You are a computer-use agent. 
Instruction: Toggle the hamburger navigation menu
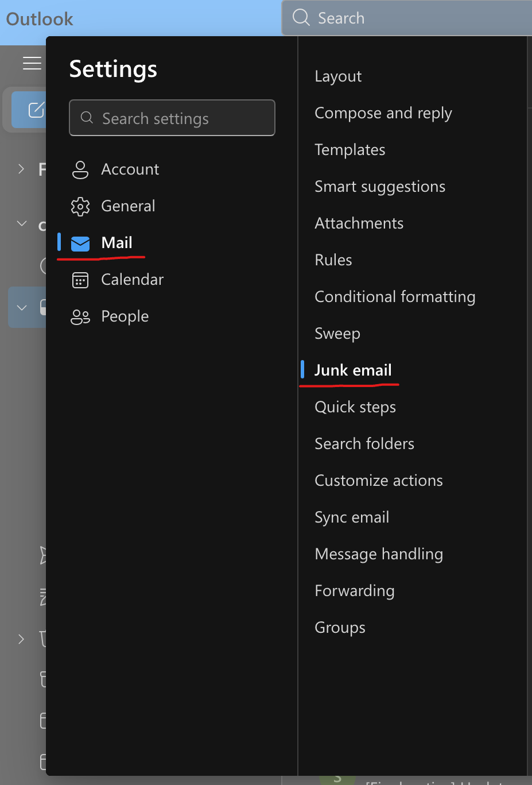pos(32,63)
